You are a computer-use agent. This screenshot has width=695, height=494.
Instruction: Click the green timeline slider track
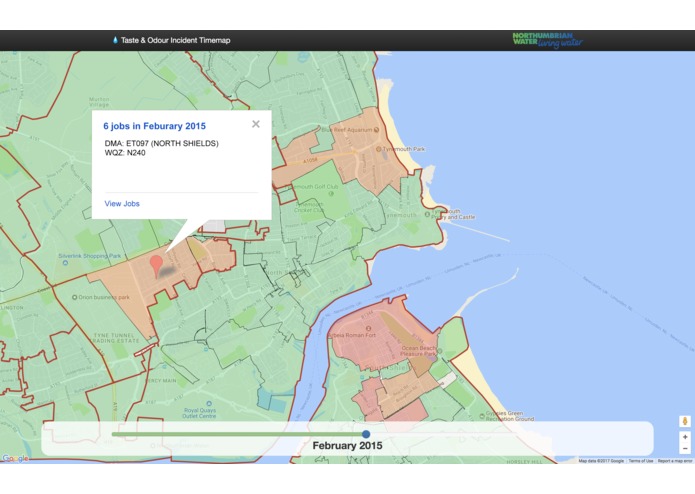[x=237, y=434]
